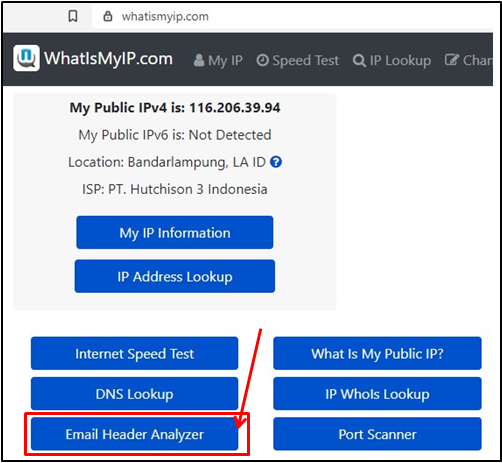Start the Internet Speed Test button

click(x=135, y=353)
